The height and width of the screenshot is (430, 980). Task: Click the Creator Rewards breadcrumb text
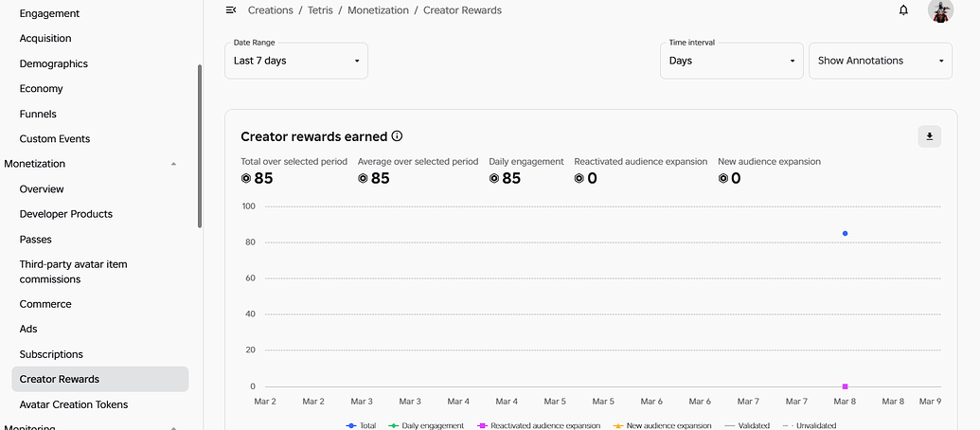click(462, 10)
